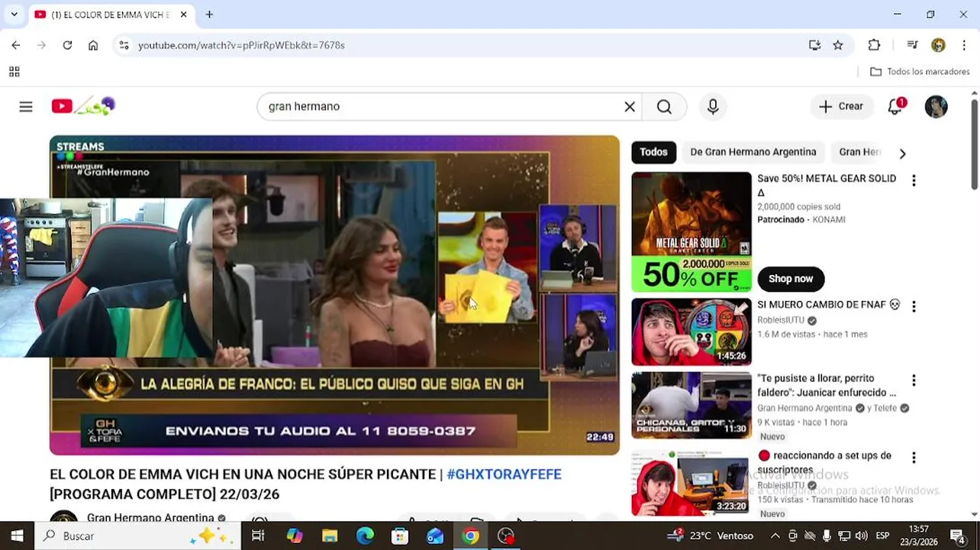Viewport: 980px width, 550px height.
Task: Click the KONAMI sponsor name
Action: (x=828, y=220)
